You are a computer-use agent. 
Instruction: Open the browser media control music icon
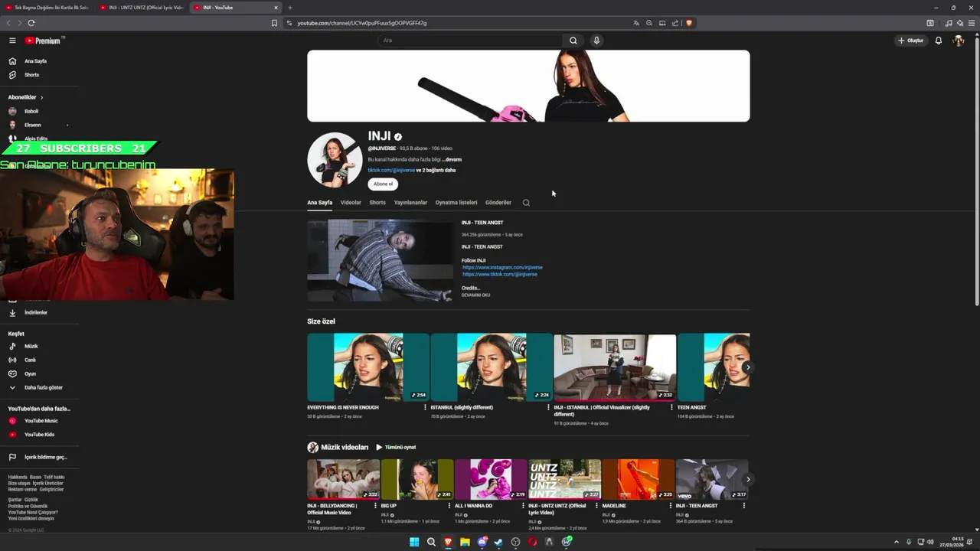pos(949,23)
